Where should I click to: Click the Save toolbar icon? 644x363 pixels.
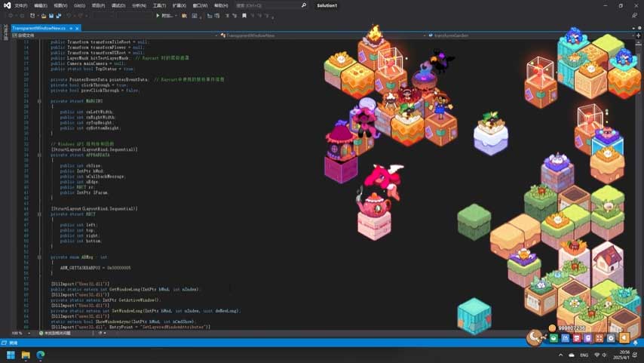coord(51,16)
